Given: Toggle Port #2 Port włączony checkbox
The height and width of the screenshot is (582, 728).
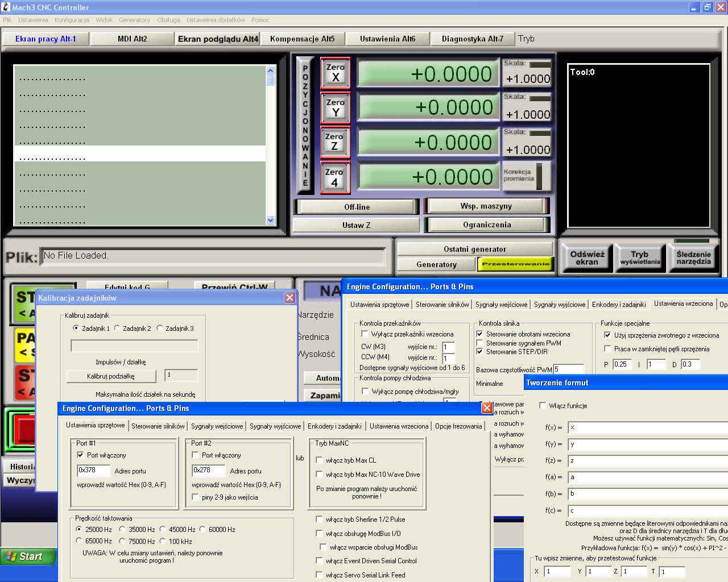Looking at the screenshot, I should [195, 455].
